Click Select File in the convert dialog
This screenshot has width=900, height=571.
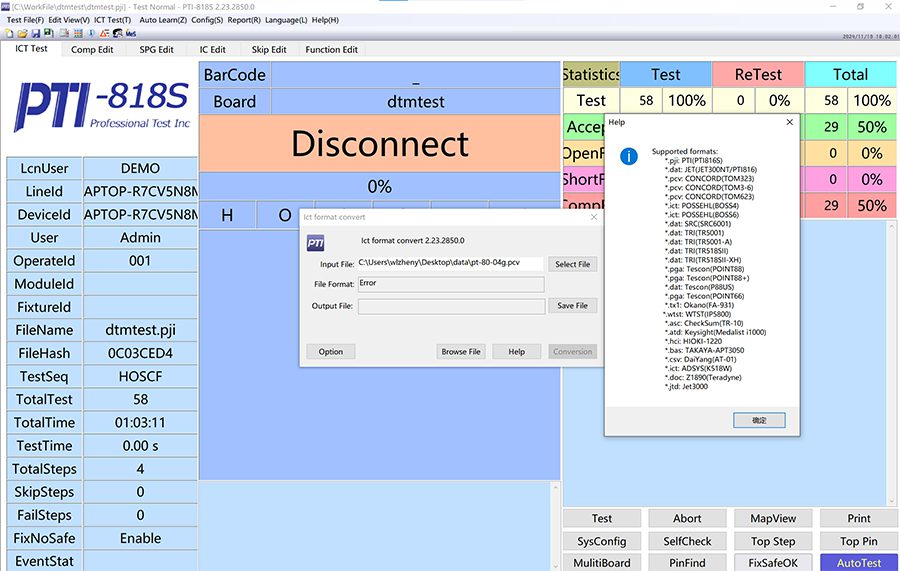point(572,264)
